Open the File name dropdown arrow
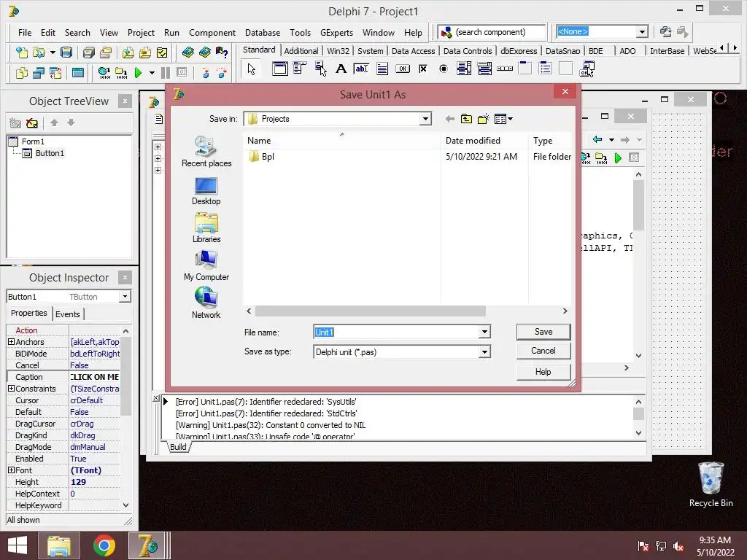Screen dimensions: 747x560 pos(484,332)
